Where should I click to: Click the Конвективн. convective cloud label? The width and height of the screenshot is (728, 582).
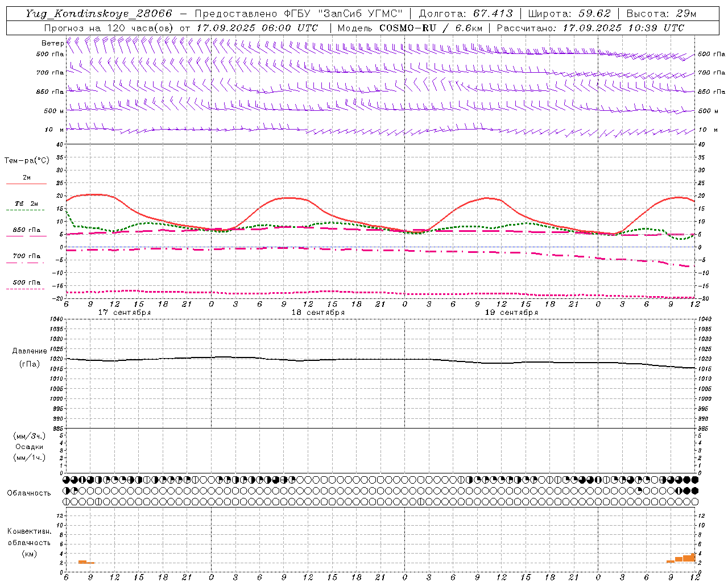[x=29, y=531]
